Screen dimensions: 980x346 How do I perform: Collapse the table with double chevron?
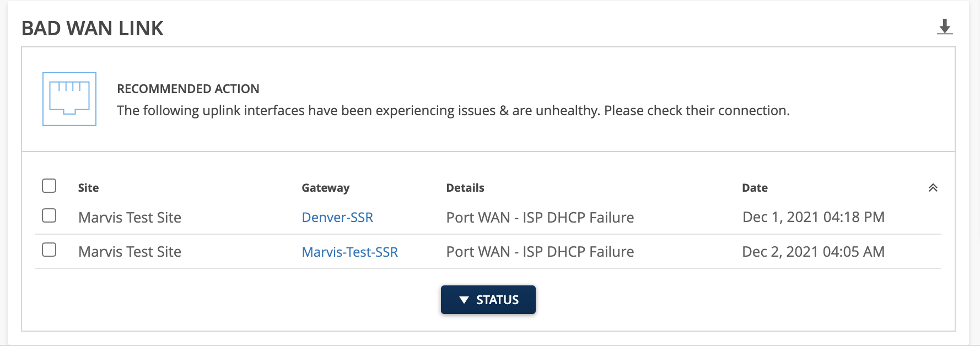[933, 188]
